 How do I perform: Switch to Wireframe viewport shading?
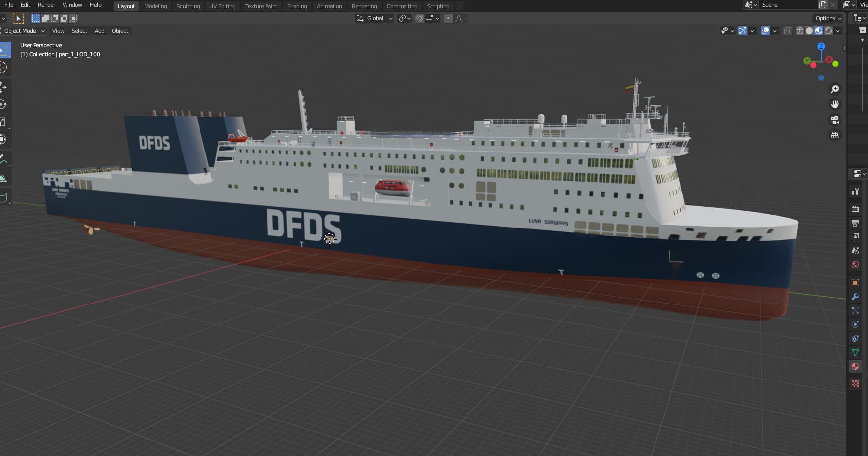coord(800,31)
